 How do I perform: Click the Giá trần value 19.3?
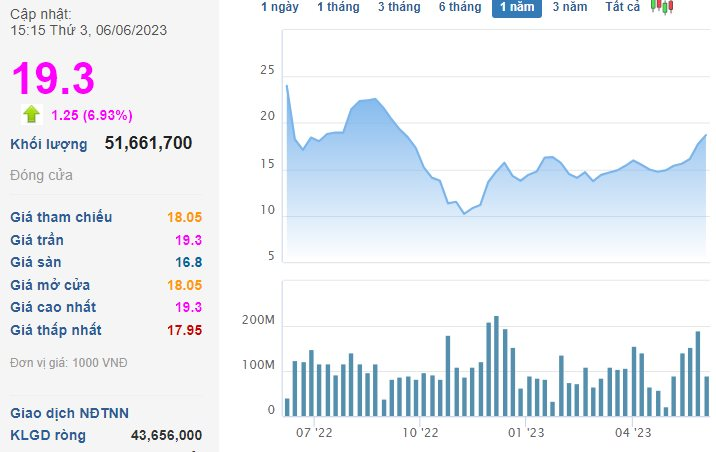pos(189,240)
